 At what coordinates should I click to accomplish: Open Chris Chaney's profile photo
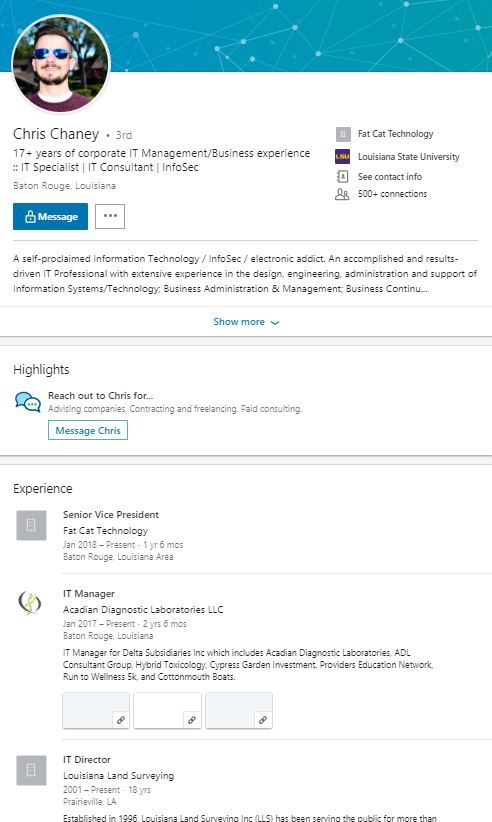pyautogui.click(x=61, y=63)
